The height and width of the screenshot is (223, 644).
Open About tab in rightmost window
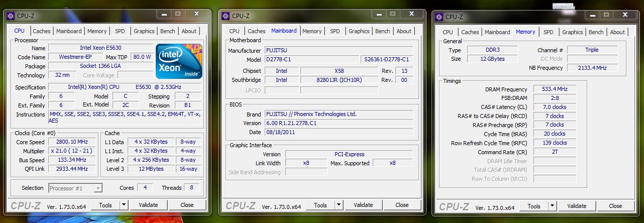[x=617, y=32]
